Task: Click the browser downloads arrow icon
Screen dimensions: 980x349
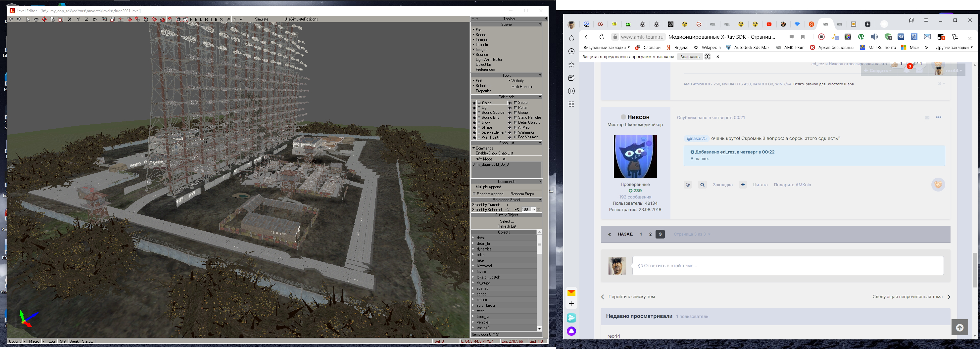Action: [970, 37]
